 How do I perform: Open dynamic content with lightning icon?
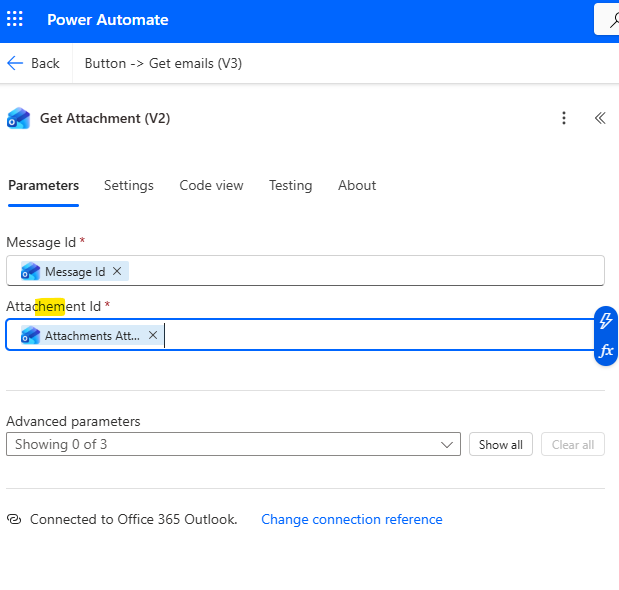[x=606, y=320]
